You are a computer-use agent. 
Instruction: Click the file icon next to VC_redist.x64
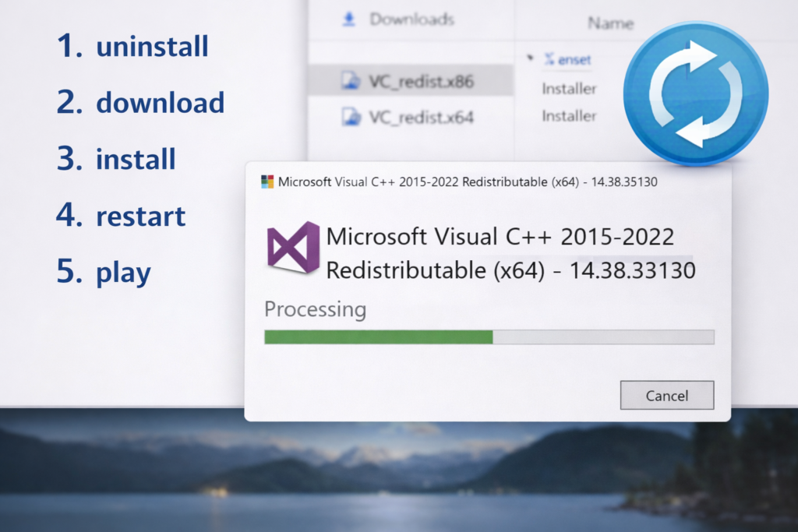click(351, 118)
